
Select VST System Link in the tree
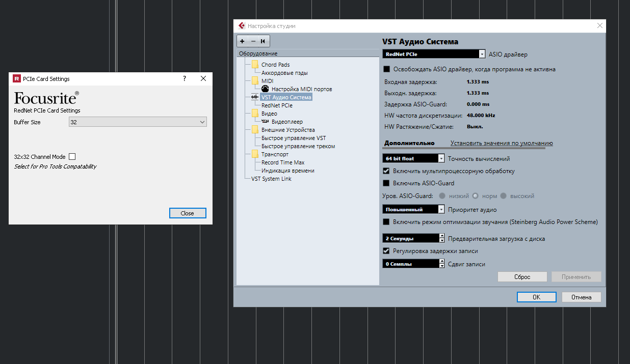(271, 179)
